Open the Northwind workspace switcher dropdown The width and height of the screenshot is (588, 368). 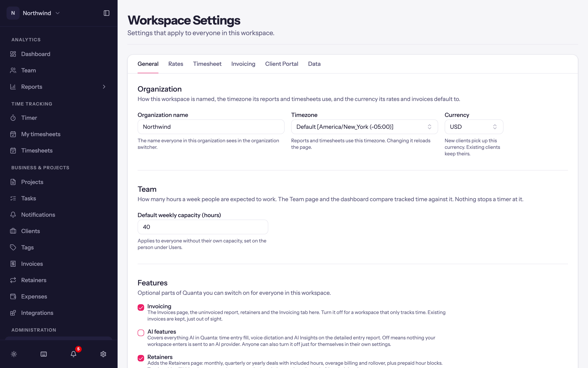(x=33, y=13)
